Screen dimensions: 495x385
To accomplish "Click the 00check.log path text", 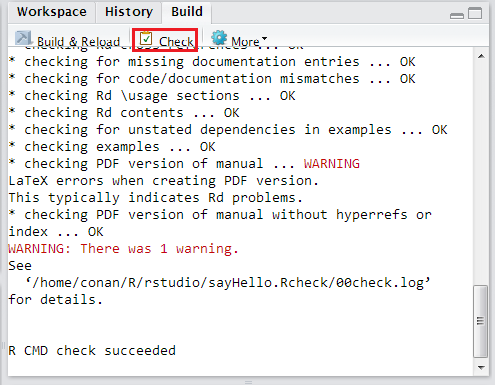I will tap(228, 283).
